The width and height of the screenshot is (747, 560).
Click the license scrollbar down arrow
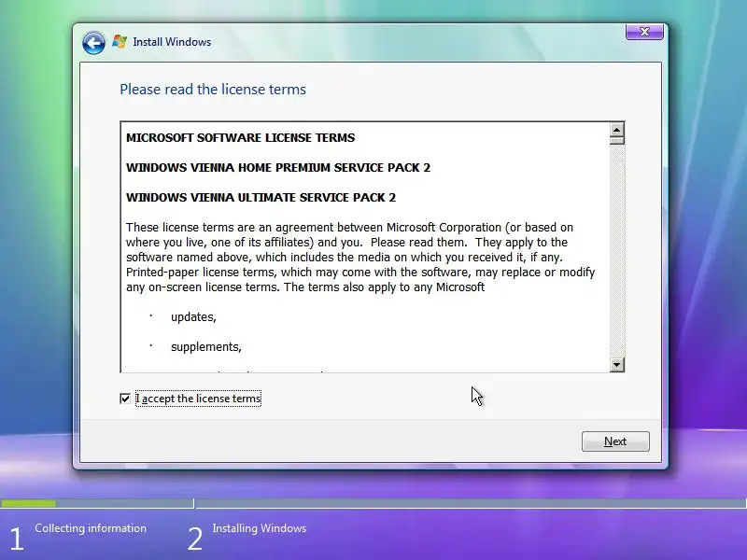pos(616,365)
